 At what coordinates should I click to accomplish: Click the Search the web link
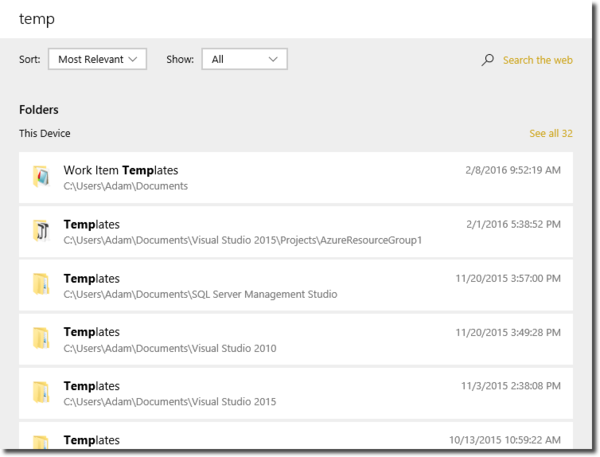click(x=538, y=60)
